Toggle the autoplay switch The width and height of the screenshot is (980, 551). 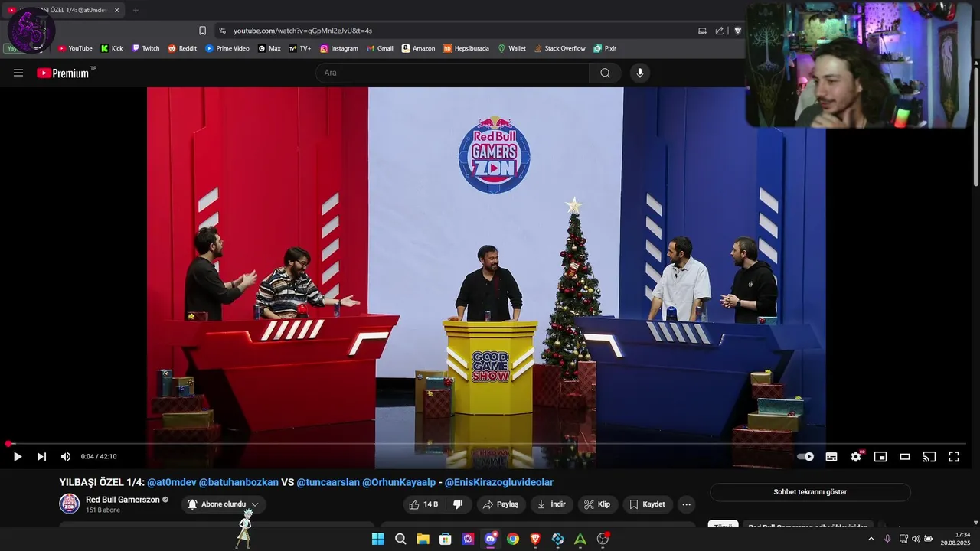pos(805,457)
